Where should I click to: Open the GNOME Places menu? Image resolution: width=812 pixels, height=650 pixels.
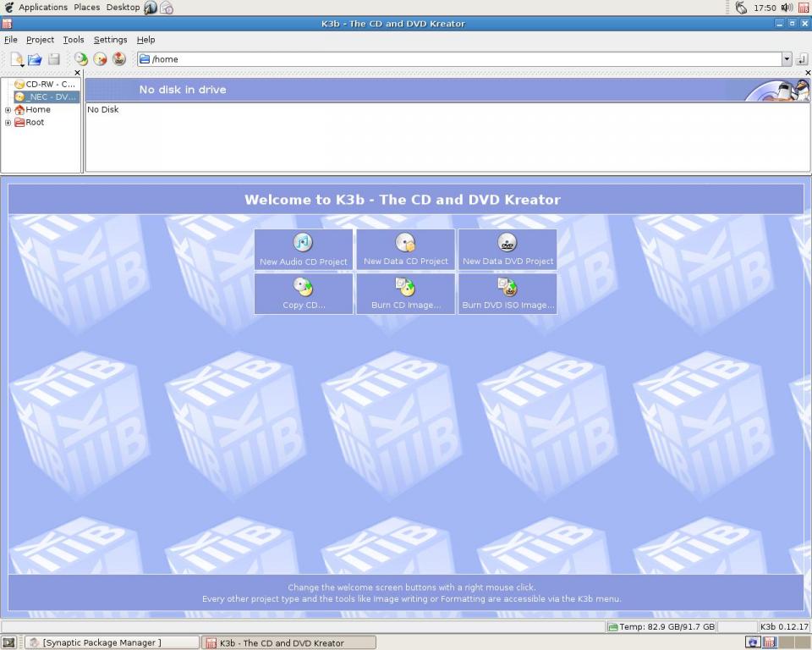pyautogui.click(x=86, y=8)
